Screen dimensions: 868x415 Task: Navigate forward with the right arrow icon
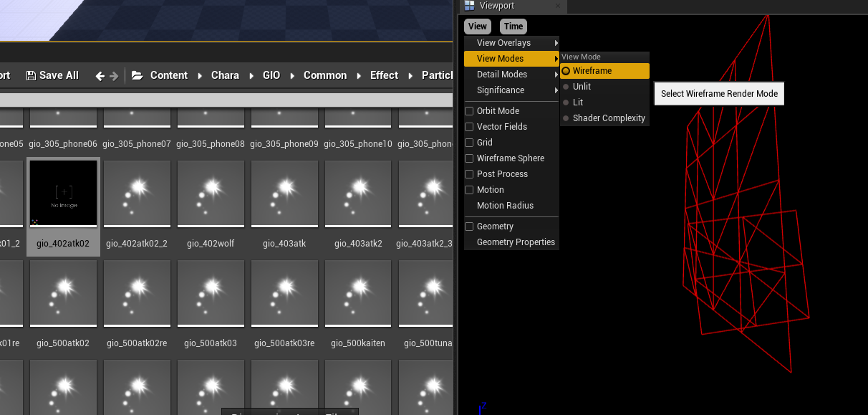pos(114,75)
